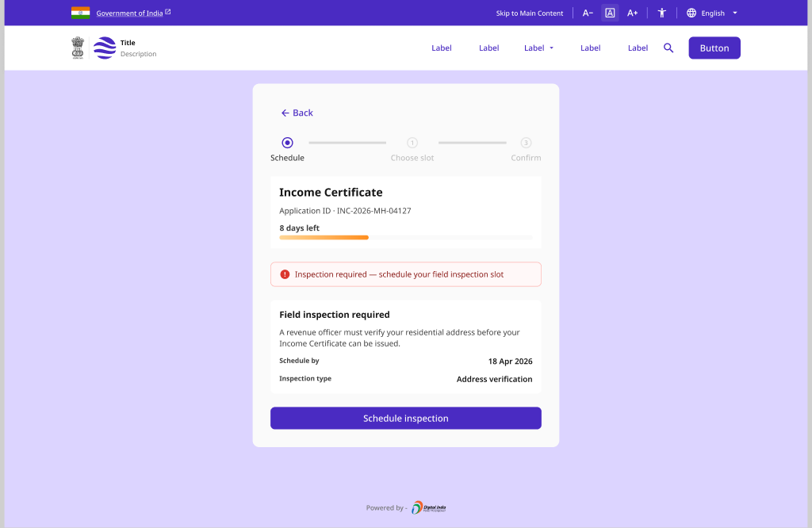Click the 8 days left text
This screenshot has height=528, width=812.
pyautogui.click(x=299, y=228)
